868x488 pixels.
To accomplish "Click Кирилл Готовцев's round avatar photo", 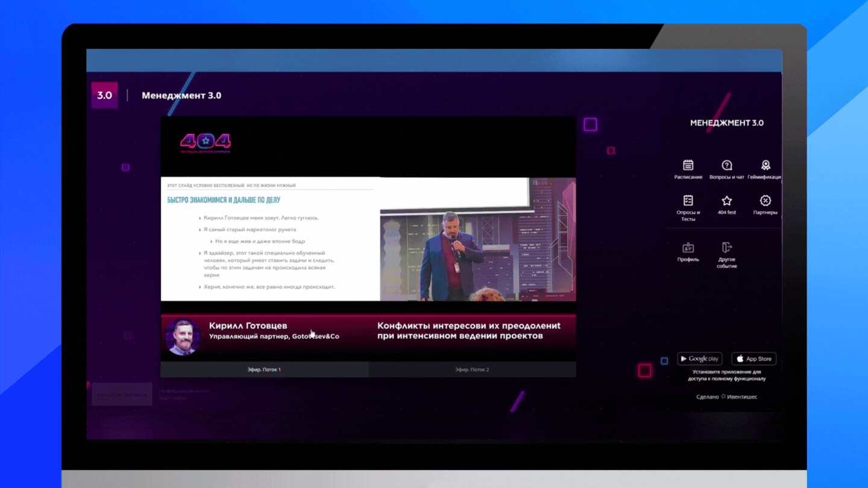I will [x=182, y=336].
